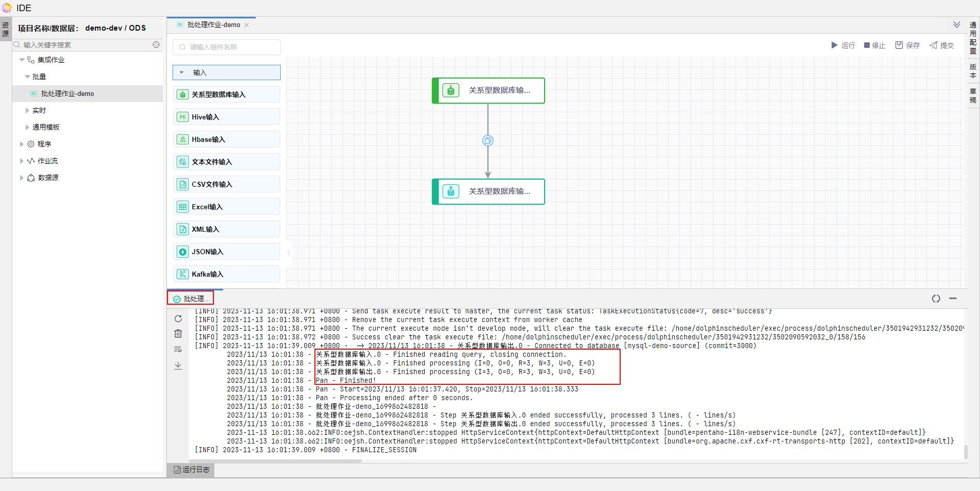Collapse the 输入 component group
This screenshot has width=980, height=491.
tap(182, 72)
